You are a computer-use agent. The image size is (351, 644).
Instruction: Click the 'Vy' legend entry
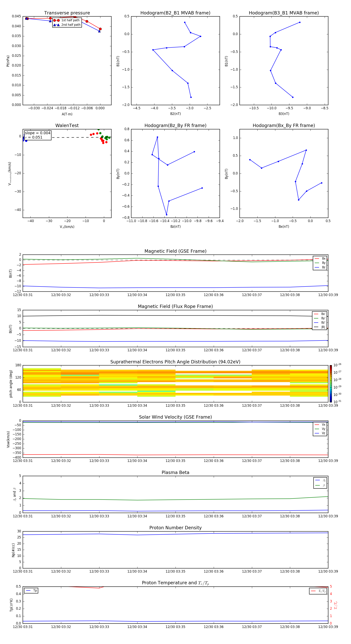tap(320, 429)
